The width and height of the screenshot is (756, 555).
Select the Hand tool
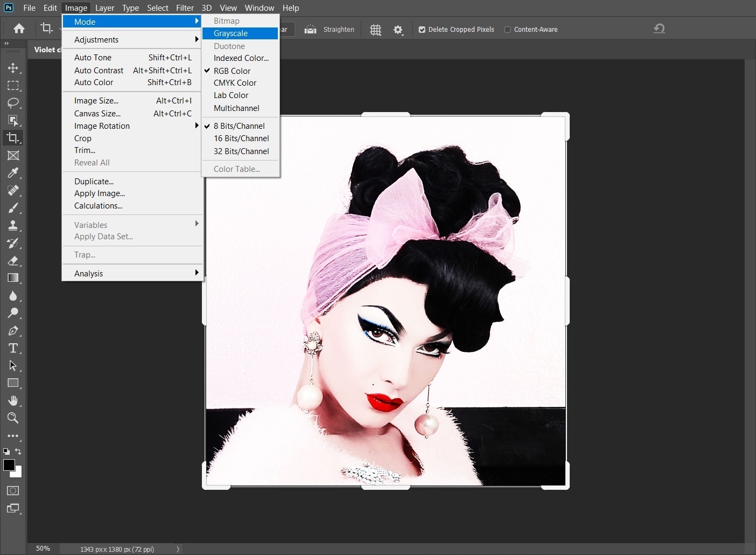(x=13, y=401)
